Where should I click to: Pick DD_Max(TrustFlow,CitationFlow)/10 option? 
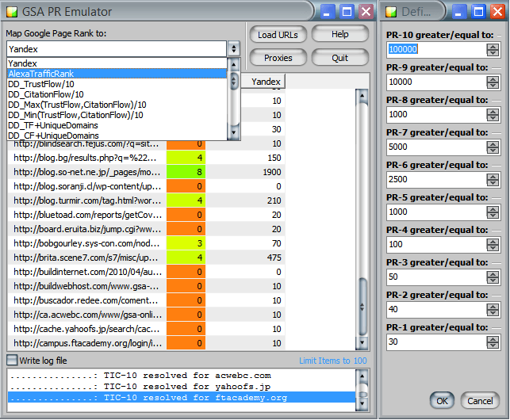point(117,105)
